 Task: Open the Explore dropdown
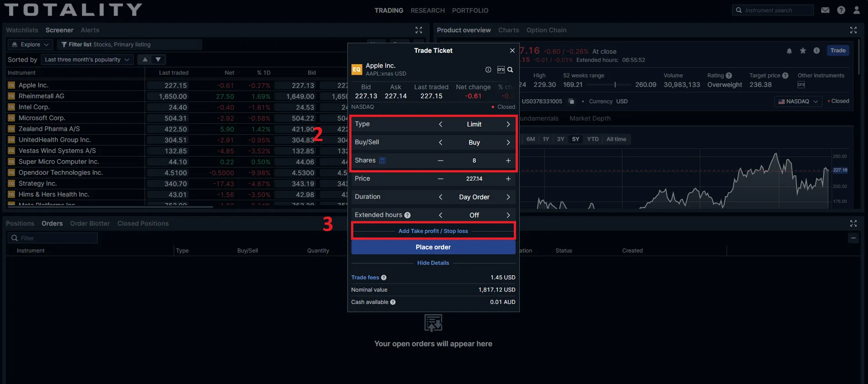point(30,45)
